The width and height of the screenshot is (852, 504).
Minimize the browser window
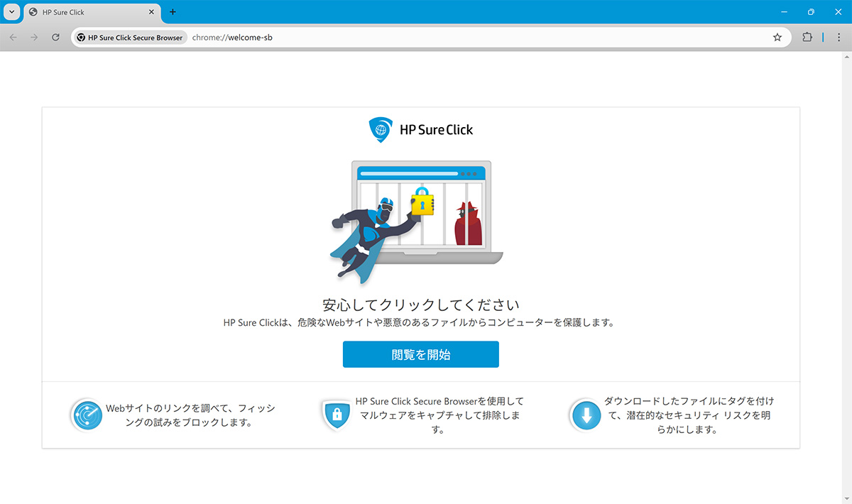pos(784,12)
